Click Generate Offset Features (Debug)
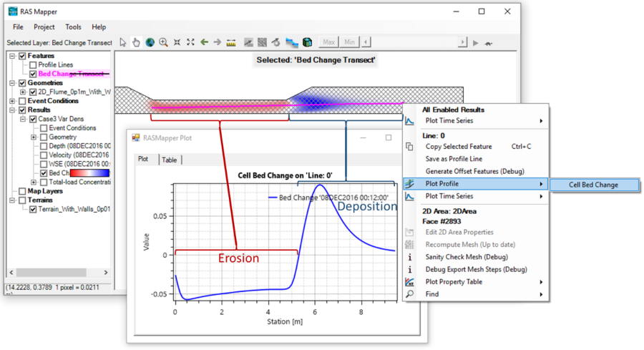The height and width of the screenshot is (350, 644). 475,171
